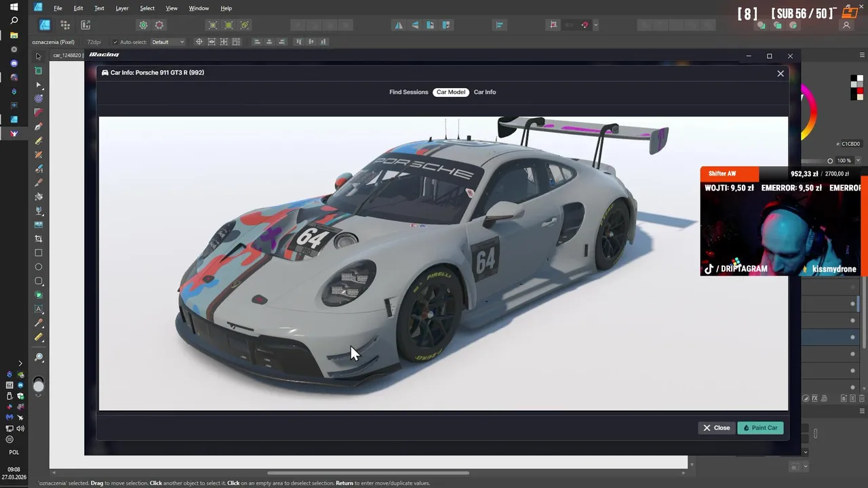Toggle the grid snapping toolbar icon
The height and width of the screenshot is (488, 868).
coord(553,25)
